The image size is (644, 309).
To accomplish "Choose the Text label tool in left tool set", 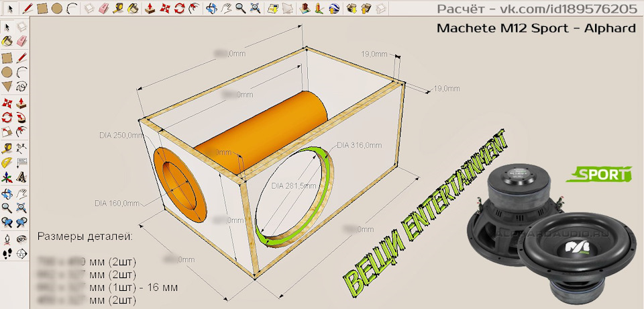I will [x=21, y=163].
